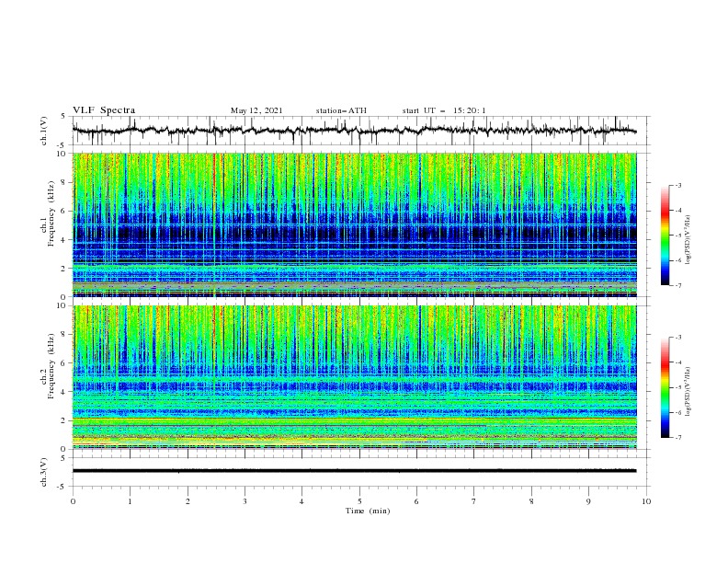Click time axis tick label "1"

coord(130,501)
